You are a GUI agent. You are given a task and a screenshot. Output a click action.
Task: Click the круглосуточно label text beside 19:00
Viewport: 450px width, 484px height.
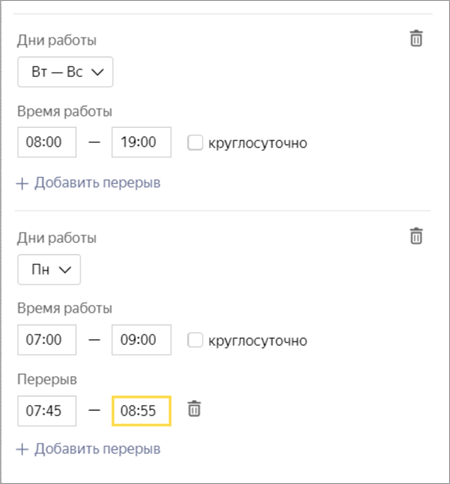tap(258, 143)
